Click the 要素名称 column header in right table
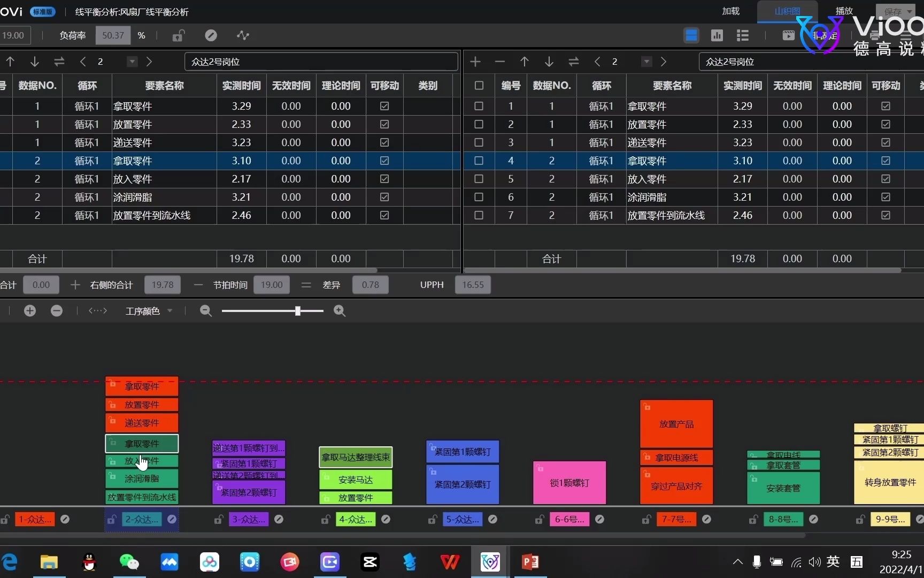The image size is (924, 578). [x=672, y=86]
